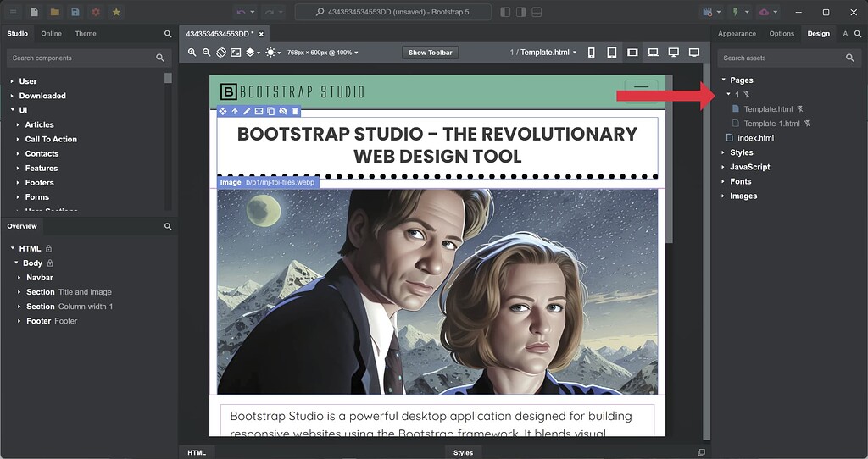Toggle the bottom panel layout

tap(537, 12)
